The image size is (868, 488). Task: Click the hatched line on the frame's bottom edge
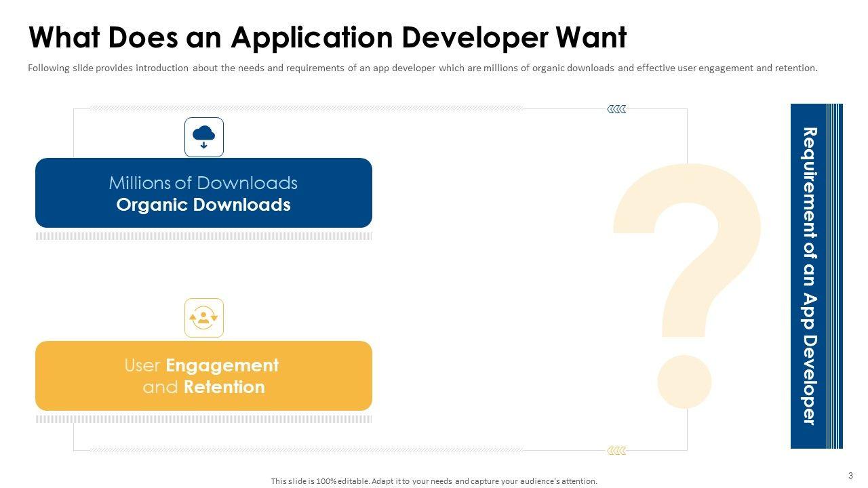[305, 450]
